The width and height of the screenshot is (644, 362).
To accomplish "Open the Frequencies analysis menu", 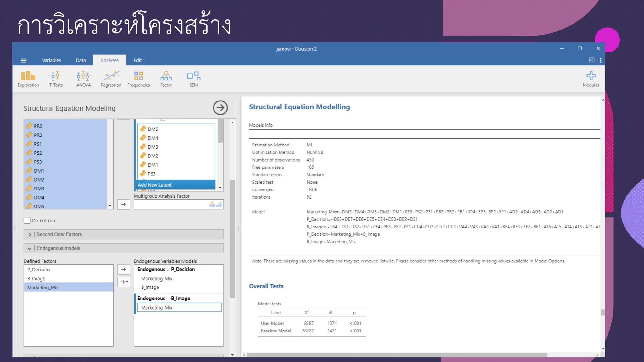I will point(138,79).
